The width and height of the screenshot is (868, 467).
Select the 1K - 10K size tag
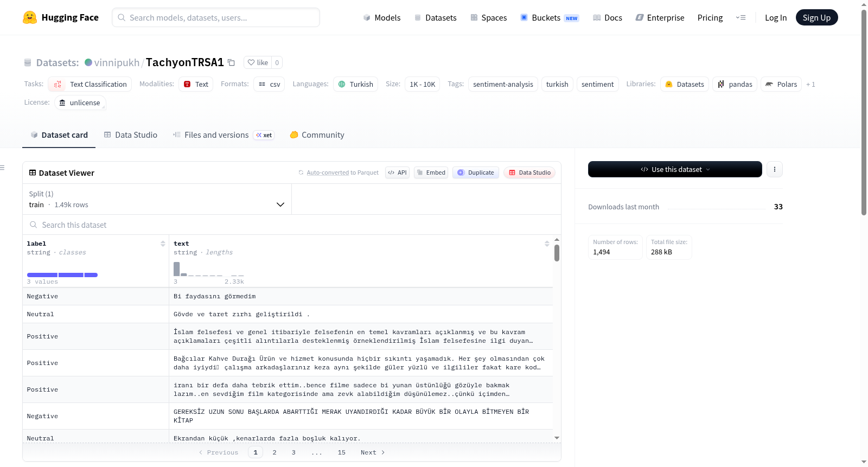point(422,84)
